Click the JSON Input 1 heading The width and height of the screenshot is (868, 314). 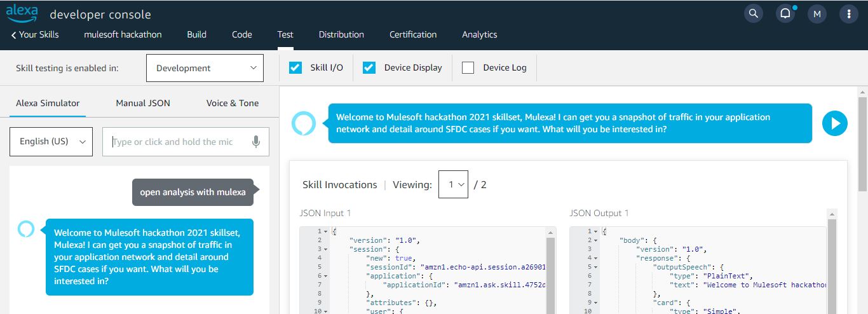coord(325,213)
